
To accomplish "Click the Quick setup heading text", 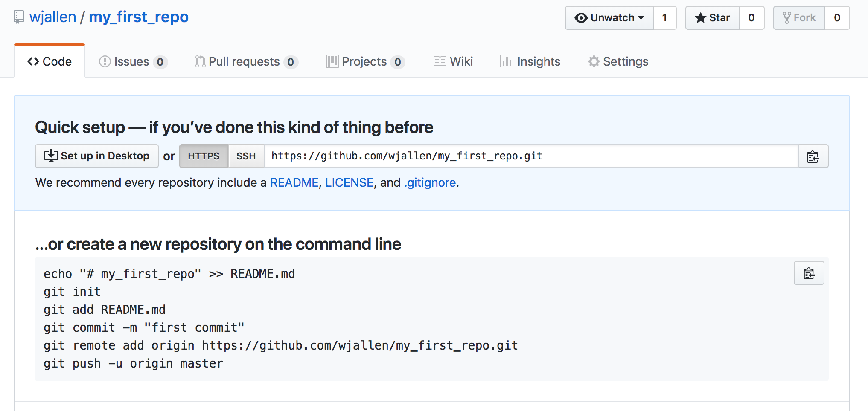I will click(234, 127).
